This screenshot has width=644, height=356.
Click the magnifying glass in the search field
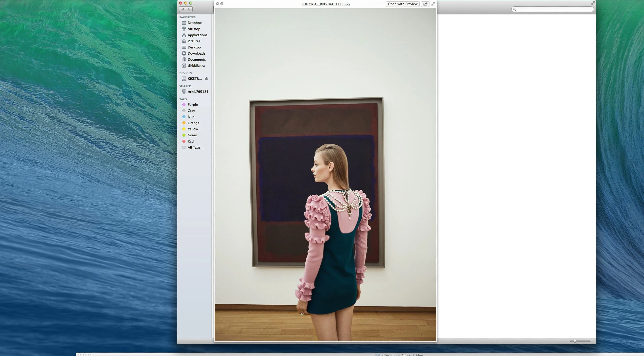(515, 9)
